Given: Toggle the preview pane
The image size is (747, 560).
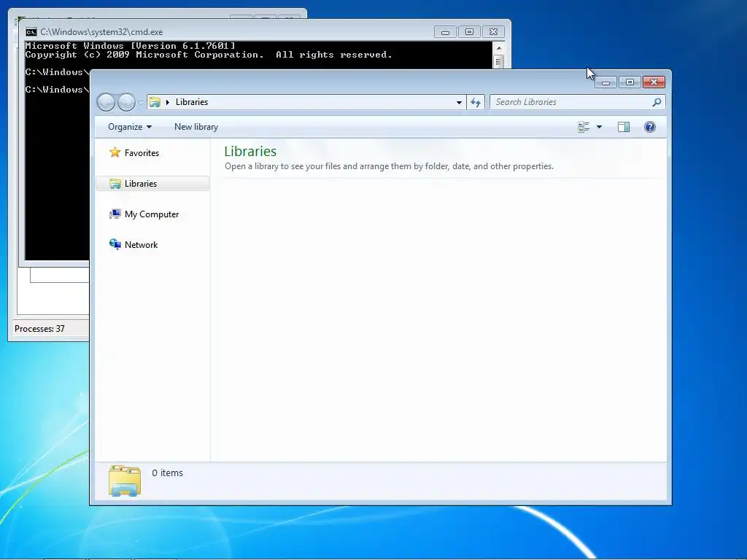Looking at the screenshot, I should click(x=624, y=127).
